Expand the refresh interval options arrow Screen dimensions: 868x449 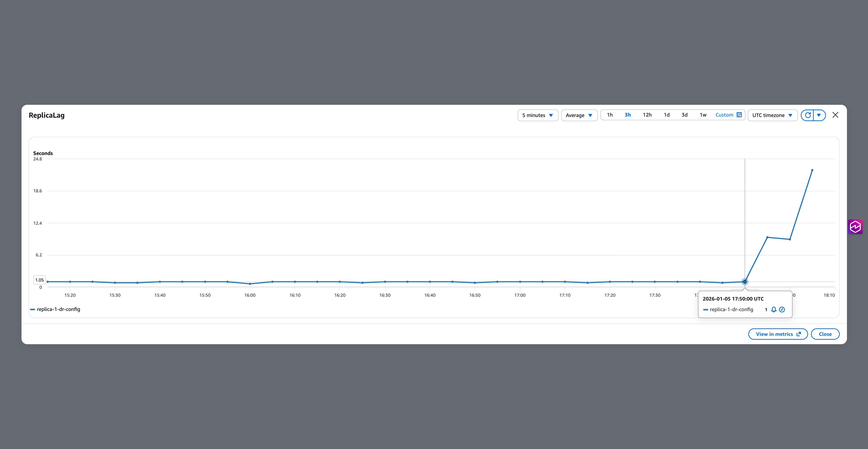[819, 115]
